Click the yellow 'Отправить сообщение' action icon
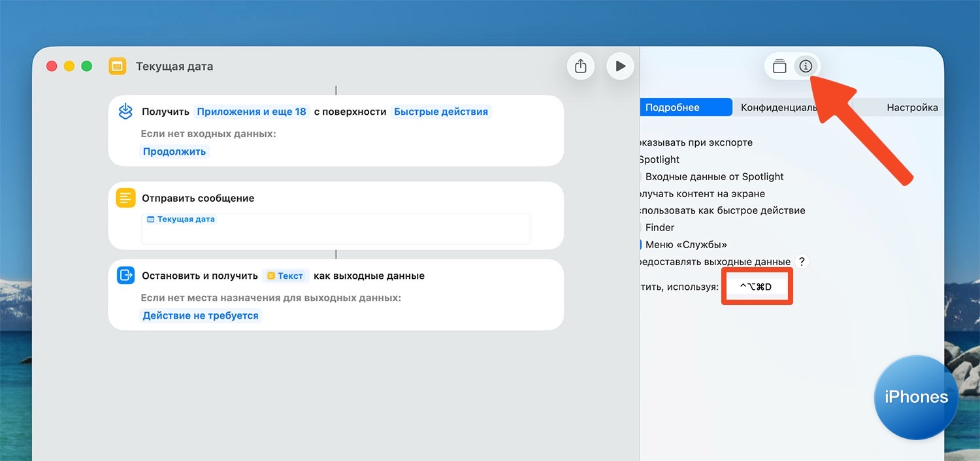Screen dimensions: 980x461 click(x=125, y=198)
